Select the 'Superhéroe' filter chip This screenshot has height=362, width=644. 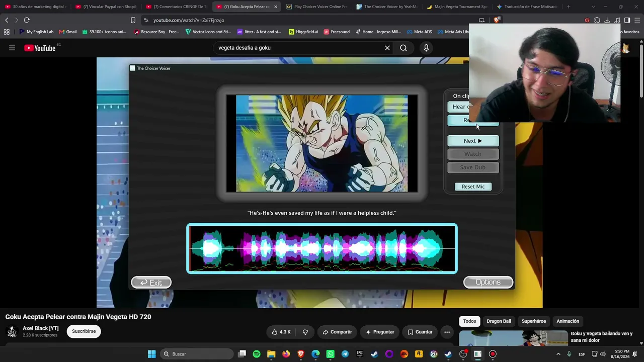click(x=534, y=321)
